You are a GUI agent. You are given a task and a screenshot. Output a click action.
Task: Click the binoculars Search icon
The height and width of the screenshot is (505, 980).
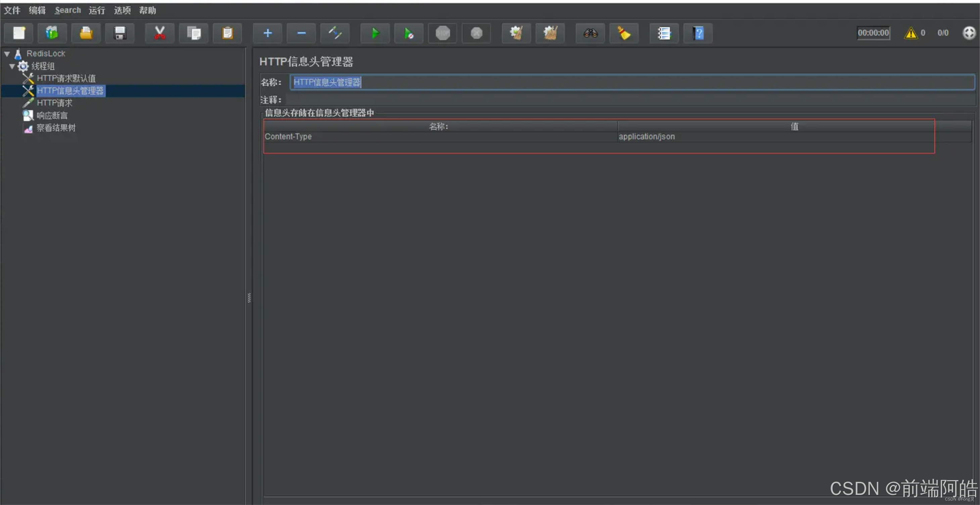590,34
